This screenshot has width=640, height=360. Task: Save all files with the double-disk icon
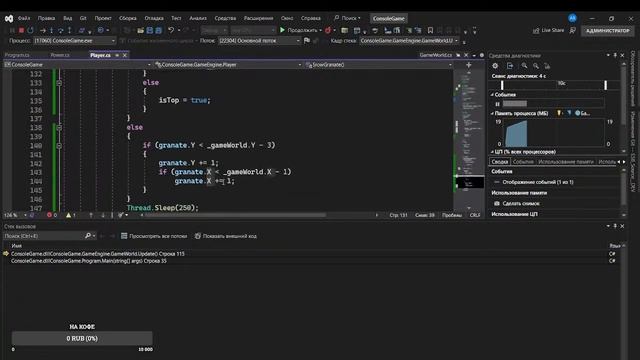point(158,30)
